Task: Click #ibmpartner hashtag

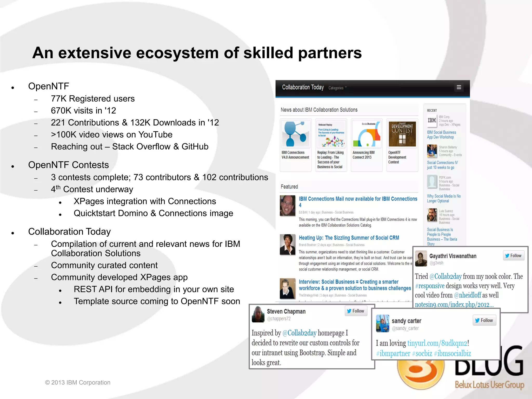Action: click(x=393, y=354)
